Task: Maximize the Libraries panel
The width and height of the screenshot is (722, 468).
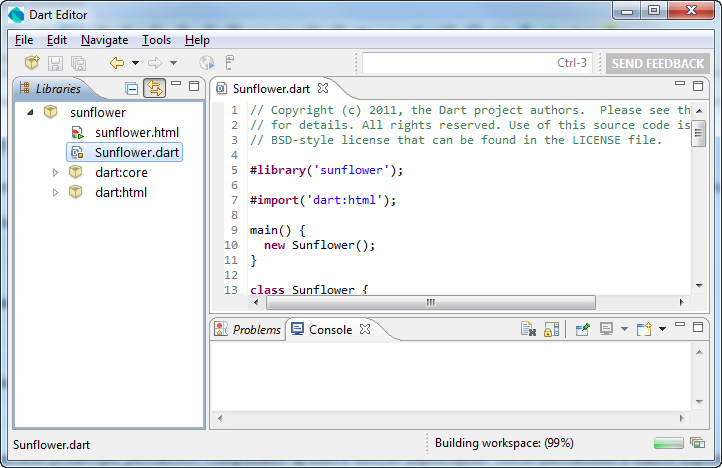Action: tap(194, 86)
